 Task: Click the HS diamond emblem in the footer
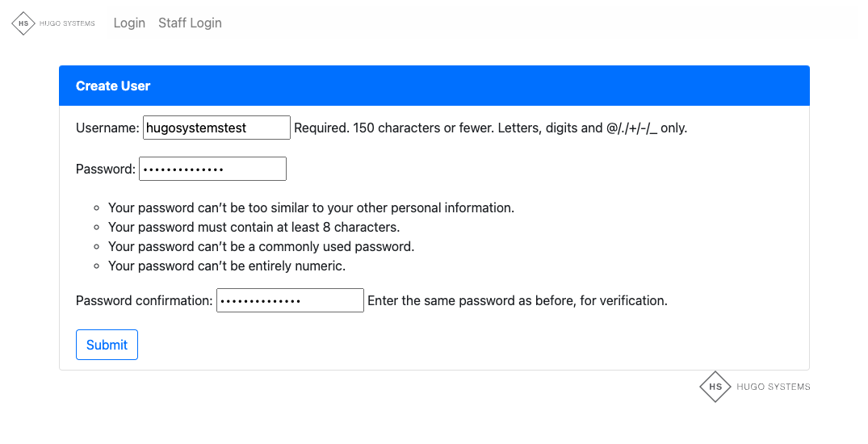(x=715, y=387)
